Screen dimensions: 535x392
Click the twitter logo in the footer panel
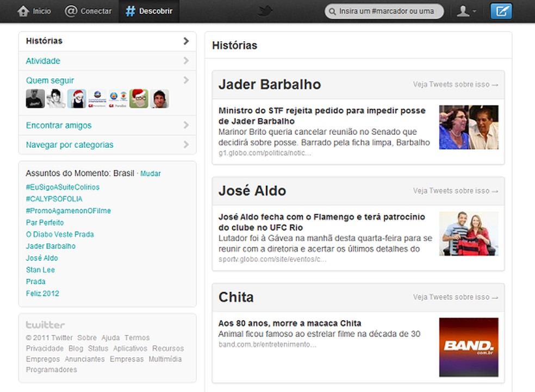coord(45,325)
